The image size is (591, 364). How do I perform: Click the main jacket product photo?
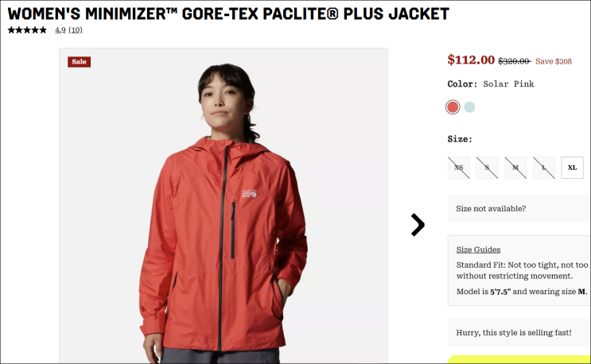tap(224, 206)
